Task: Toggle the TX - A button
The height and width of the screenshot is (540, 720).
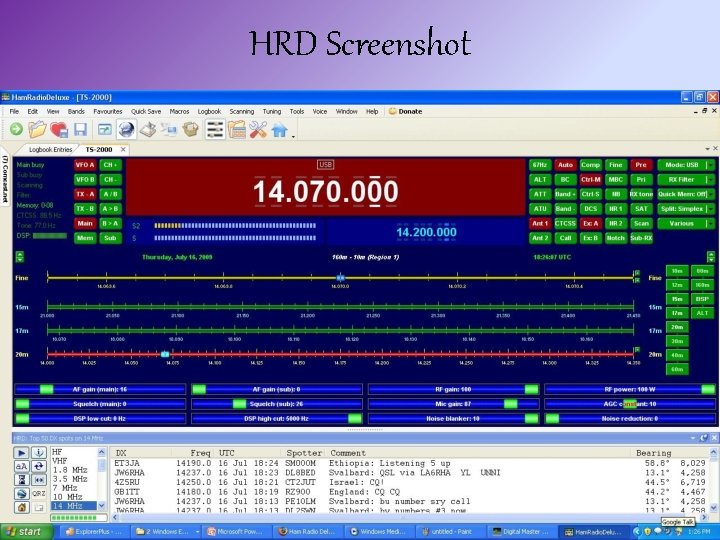Action: pyautogui.click(x=85, y=194)
